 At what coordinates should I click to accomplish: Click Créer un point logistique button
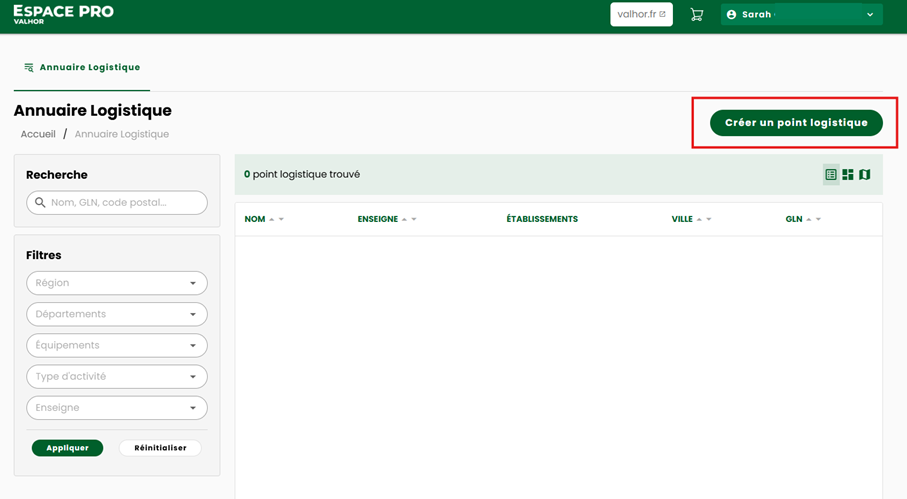pos(796,123)
